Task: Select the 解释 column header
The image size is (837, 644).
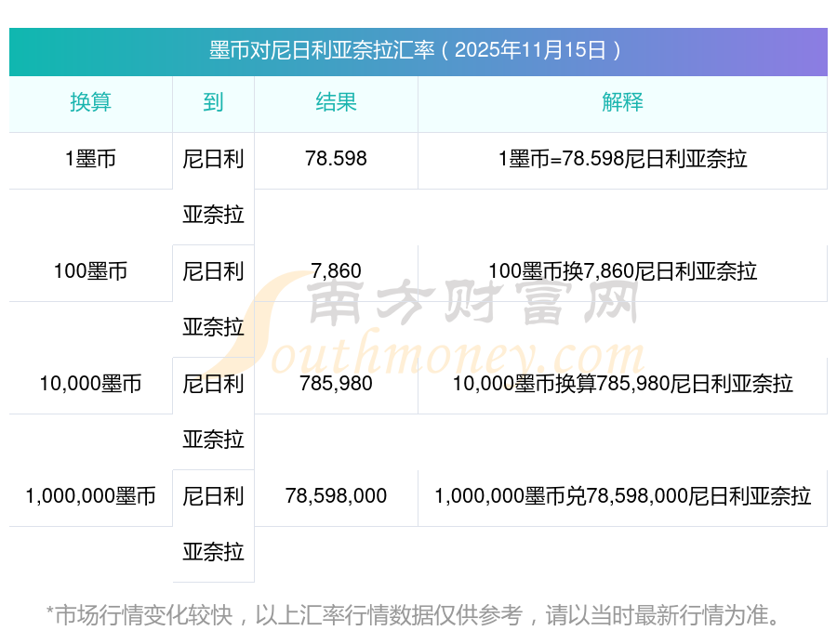Action: coord(622,102)
